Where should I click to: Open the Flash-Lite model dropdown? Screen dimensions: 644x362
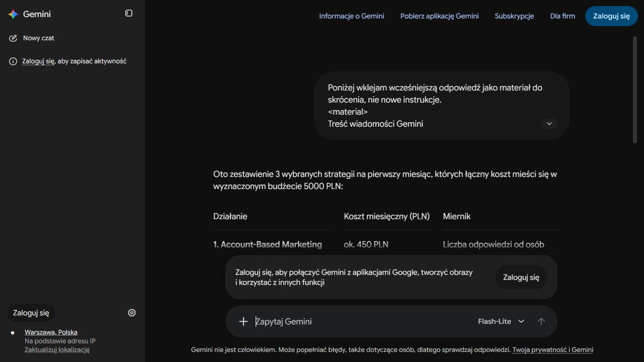point(501,321)
